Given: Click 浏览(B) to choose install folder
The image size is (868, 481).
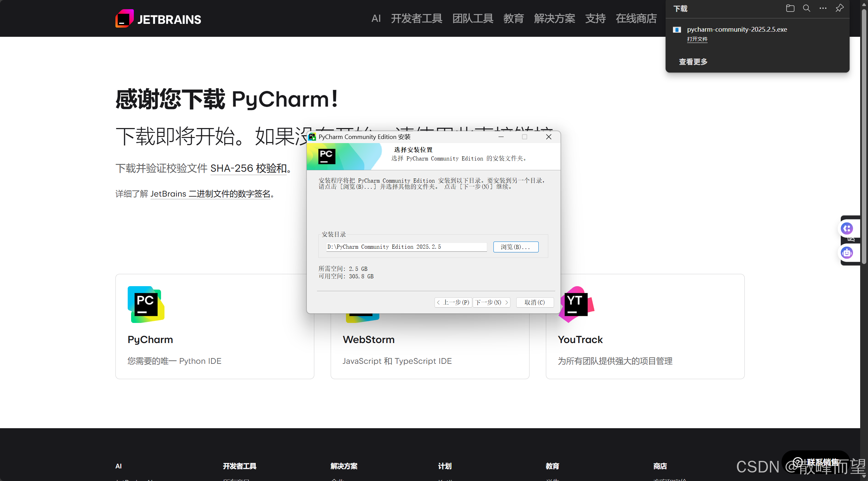Looking at the screenshot, I should coord(515,247).
